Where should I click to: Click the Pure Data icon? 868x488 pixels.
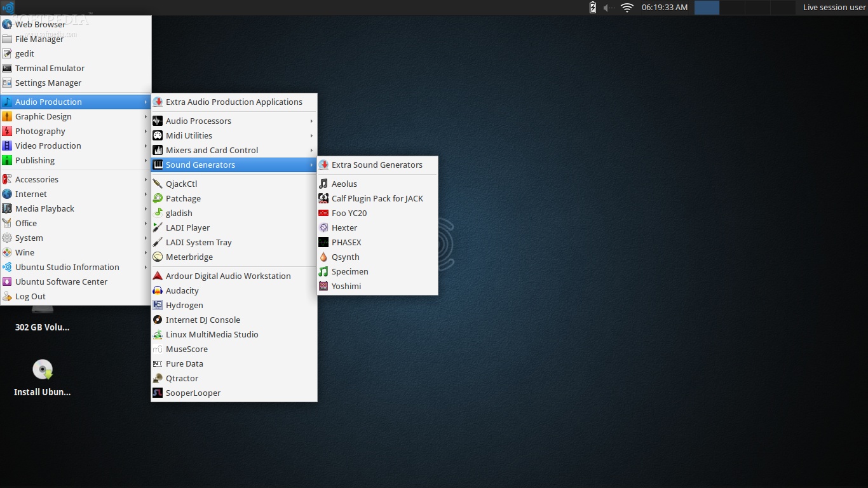click(158, 363)
